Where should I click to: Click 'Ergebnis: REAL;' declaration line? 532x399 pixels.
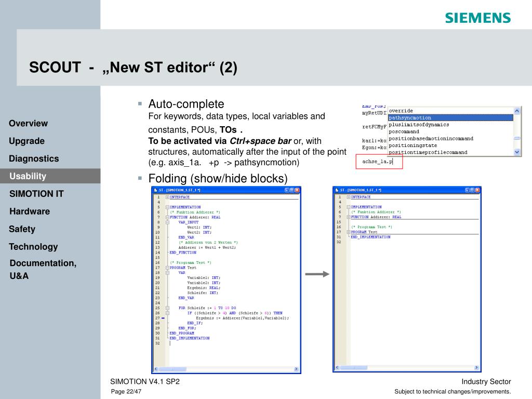tap(204, 288)
